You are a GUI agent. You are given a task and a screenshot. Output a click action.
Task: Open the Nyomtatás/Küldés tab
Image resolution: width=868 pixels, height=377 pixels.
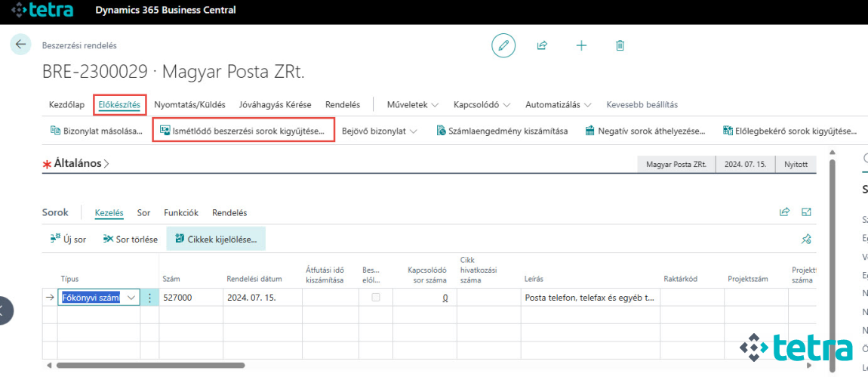point(190,104)
